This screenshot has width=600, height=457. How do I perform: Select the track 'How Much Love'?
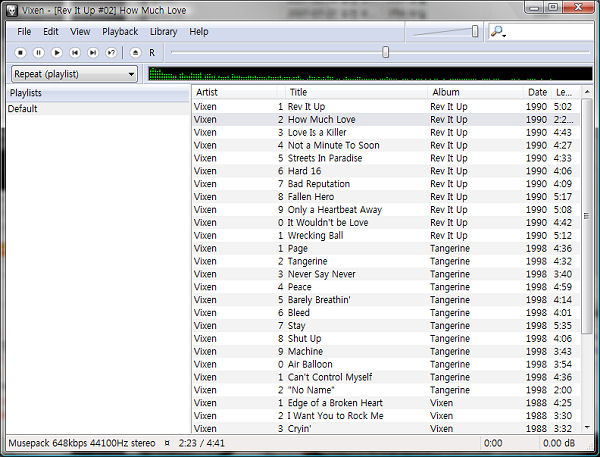pos(386,119)
